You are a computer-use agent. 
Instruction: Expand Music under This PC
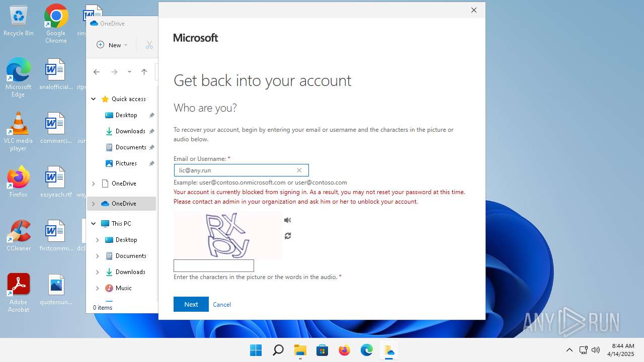(98, 288)
